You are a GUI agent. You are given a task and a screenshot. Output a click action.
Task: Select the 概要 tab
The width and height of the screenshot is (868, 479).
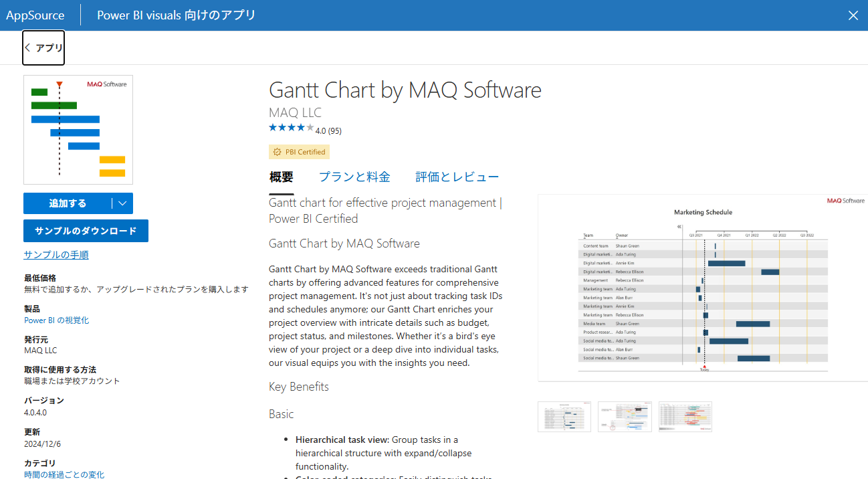point(281,177)
